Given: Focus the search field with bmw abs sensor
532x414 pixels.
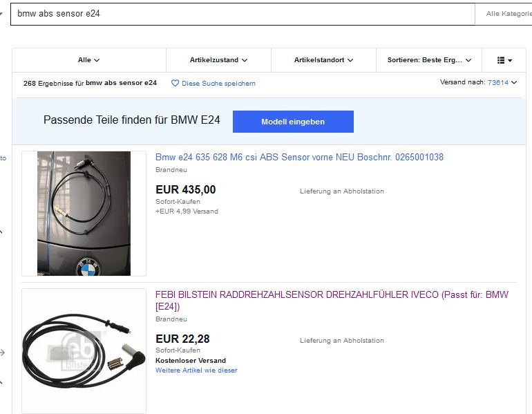Looking at the screenshot, I should point(242,14).
